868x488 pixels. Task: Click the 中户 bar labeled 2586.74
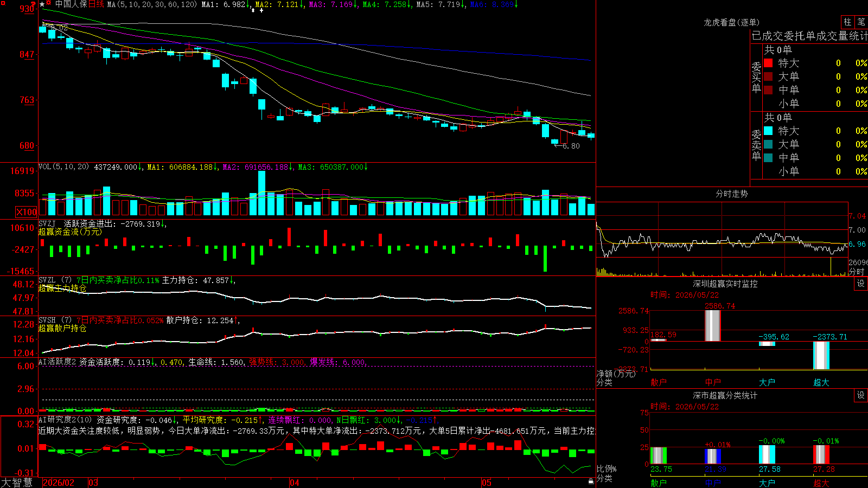(713, 325)
